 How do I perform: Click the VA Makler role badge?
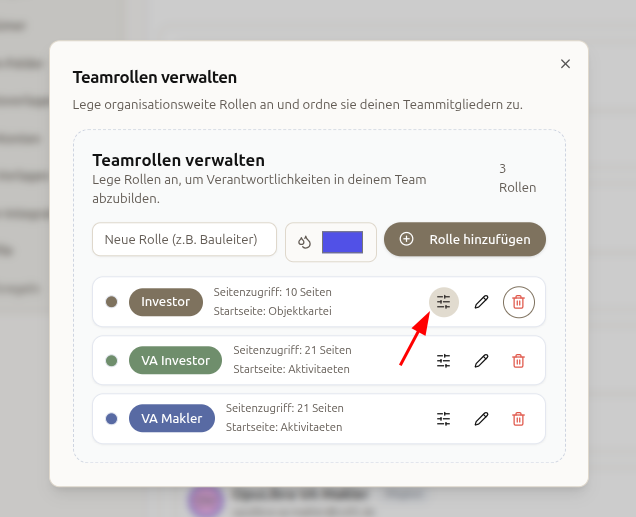(172, 418)
